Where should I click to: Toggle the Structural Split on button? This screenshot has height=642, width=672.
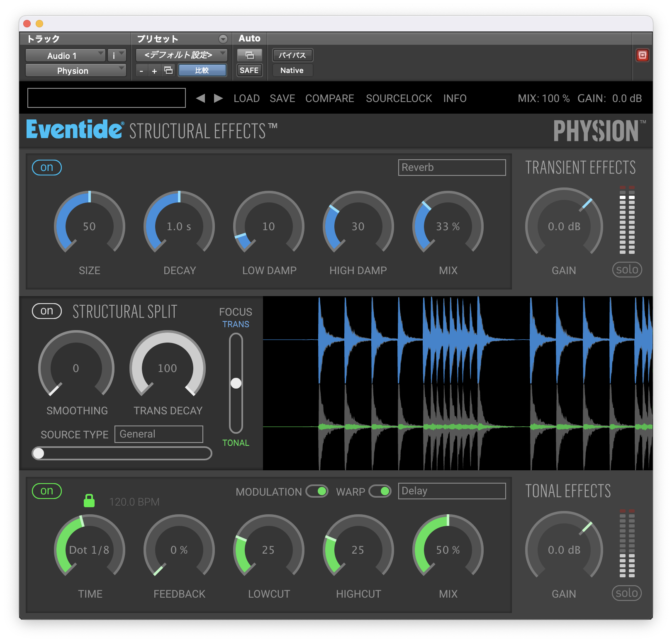[x=47, y=311]
